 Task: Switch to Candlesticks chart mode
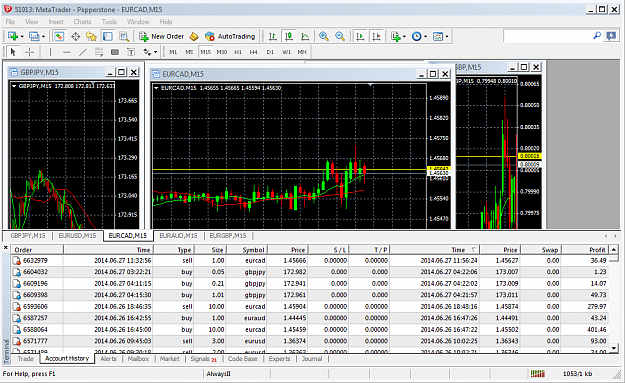pyautogui.click(x=289, y=36)
